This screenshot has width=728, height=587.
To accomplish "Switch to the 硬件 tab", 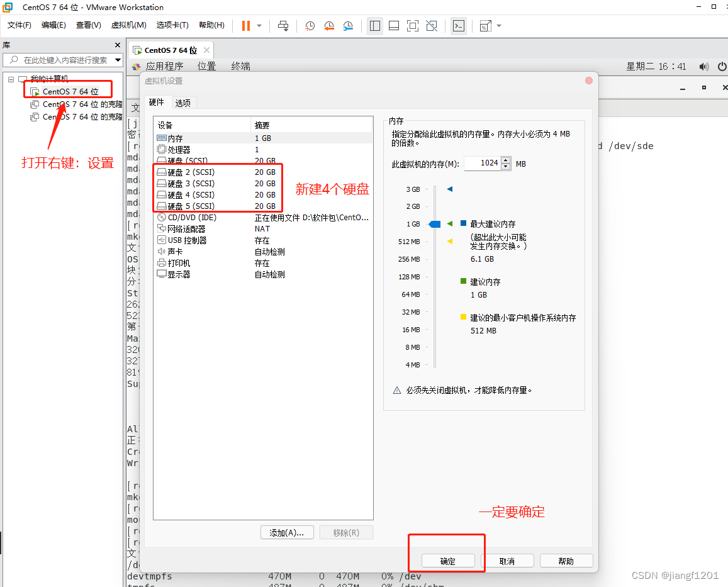I will coord(157,102).
